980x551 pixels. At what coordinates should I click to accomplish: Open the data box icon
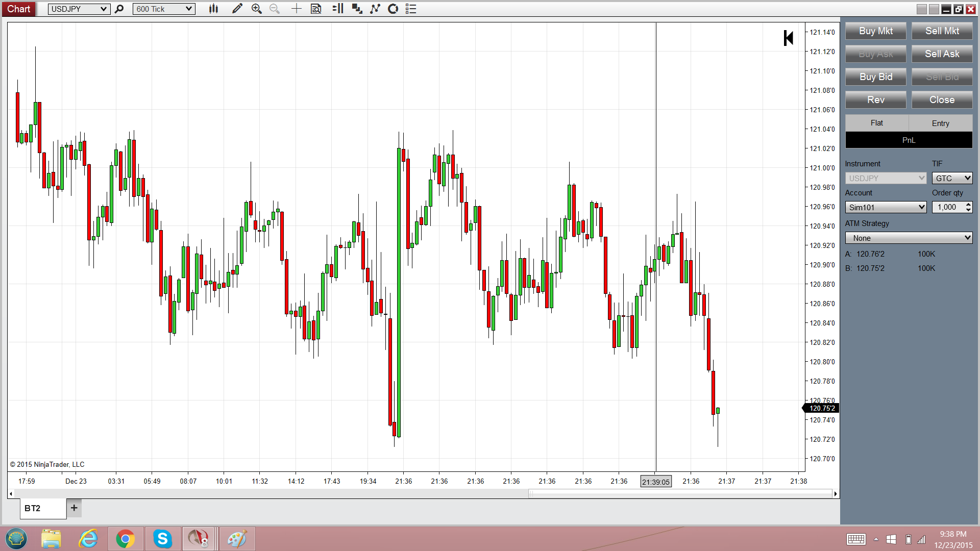(316, 9)
